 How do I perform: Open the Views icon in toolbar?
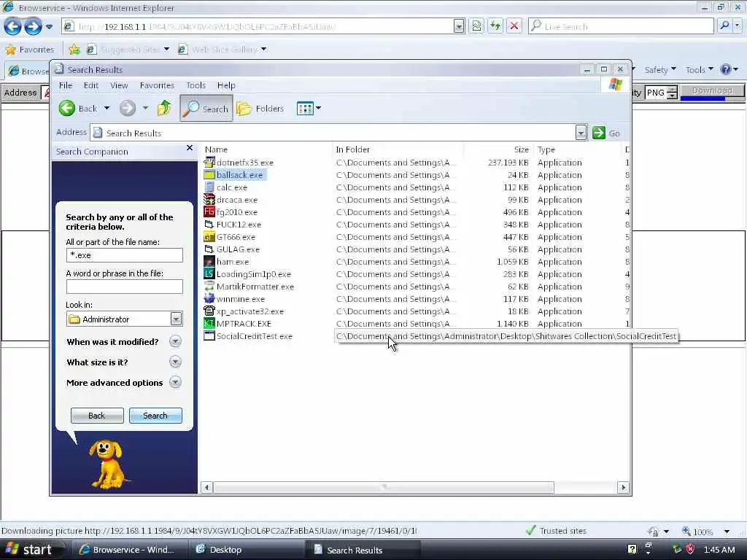(304, 109)
